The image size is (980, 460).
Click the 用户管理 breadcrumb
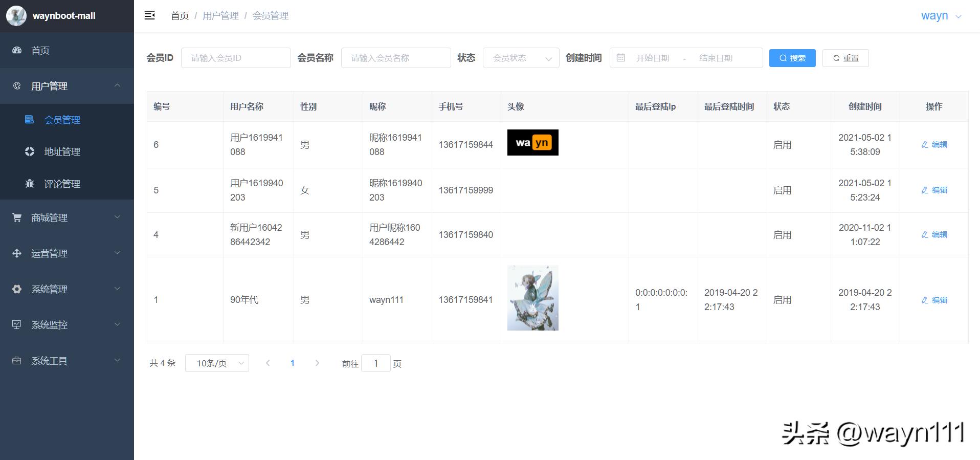pyautogui.click(x=220, y=16)
